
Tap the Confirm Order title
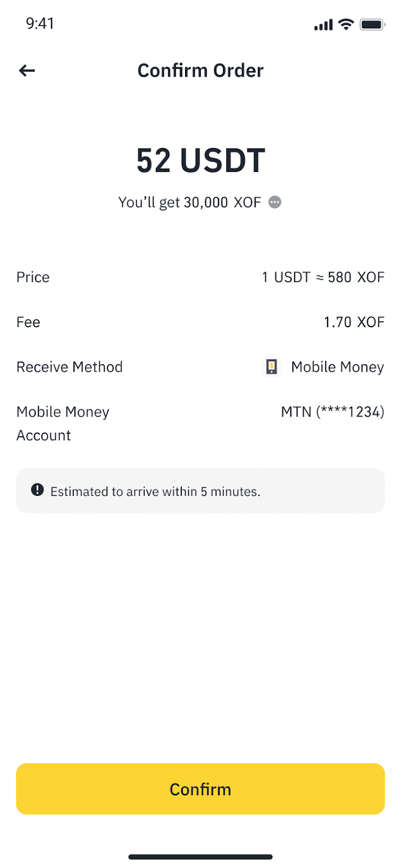tap(200, 71)
